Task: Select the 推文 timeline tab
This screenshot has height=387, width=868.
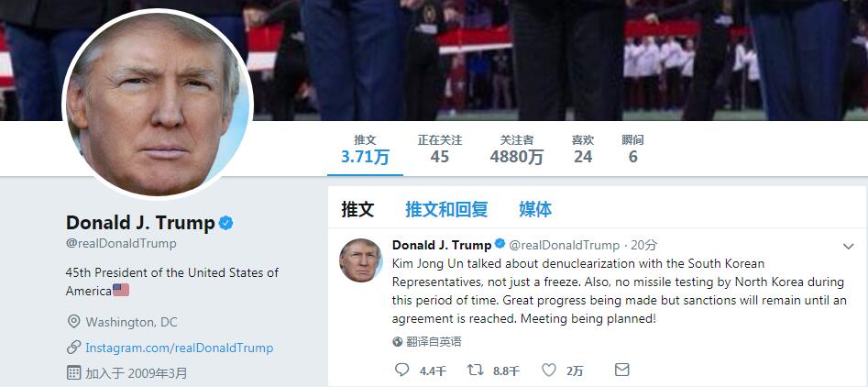Action: (x=357, y=209)
